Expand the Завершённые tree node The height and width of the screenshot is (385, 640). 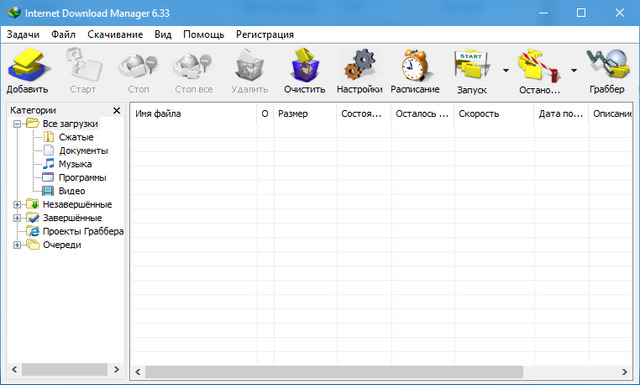17,218
